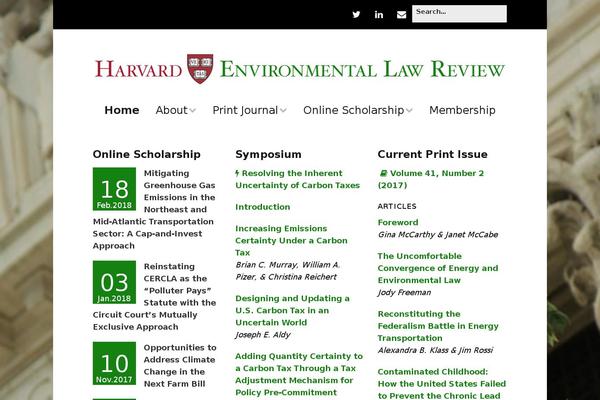
Task: Open the Jan. 2018 date badge
Action: pos(114,282)
